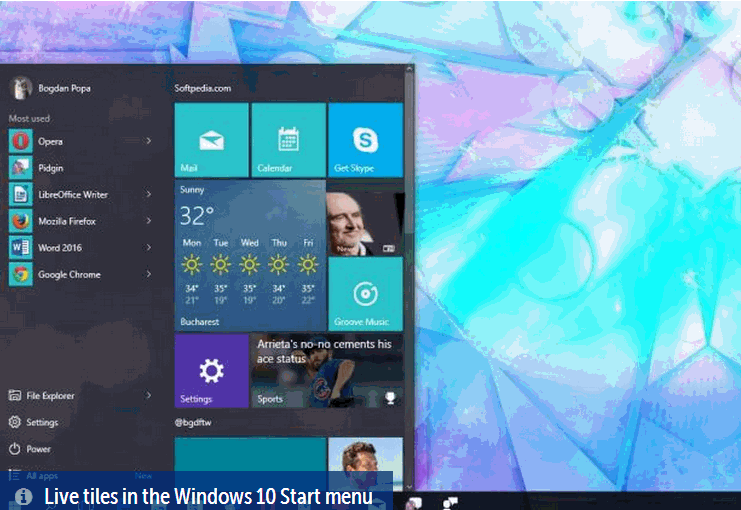Launch LibreOffice Writer from its icon

click(21, 194)
